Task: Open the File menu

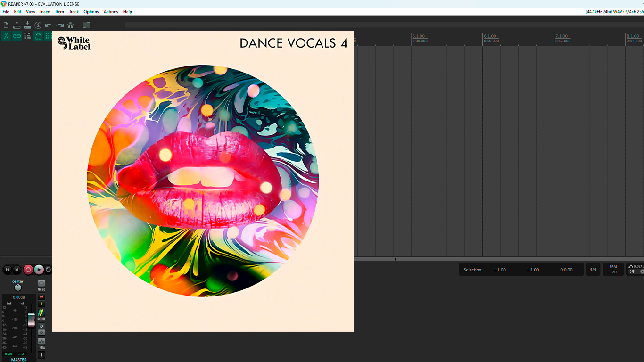Action: coord(6,12)
